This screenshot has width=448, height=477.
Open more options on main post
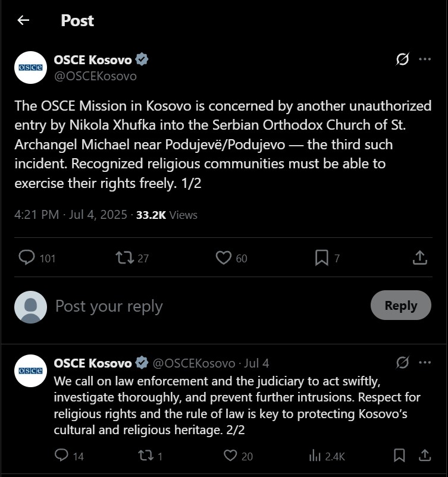(425, 59)
